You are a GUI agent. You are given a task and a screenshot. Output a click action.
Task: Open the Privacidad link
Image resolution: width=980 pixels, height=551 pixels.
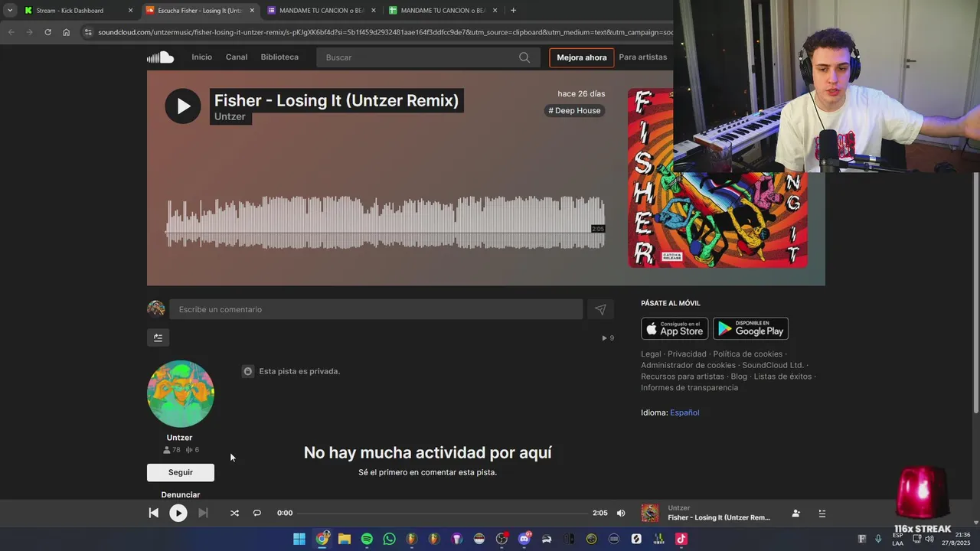pos(687,354)
